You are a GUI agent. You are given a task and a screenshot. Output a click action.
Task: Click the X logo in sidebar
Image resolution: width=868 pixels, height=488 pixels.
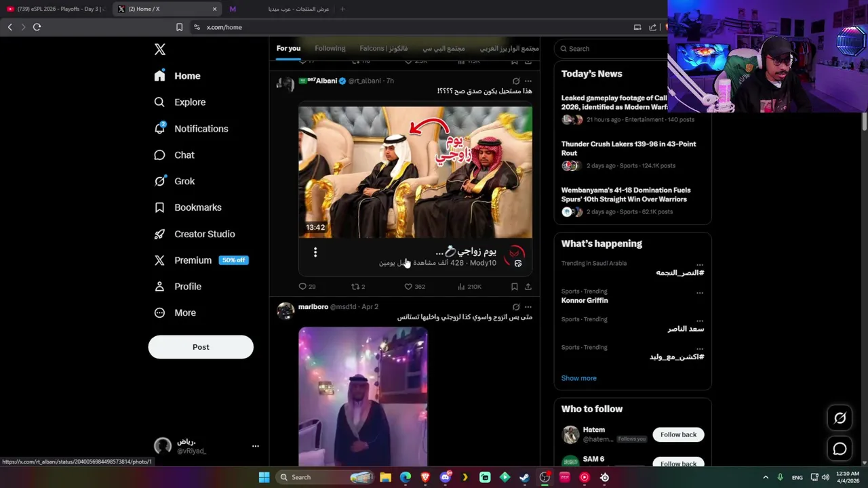click(160, 49)
